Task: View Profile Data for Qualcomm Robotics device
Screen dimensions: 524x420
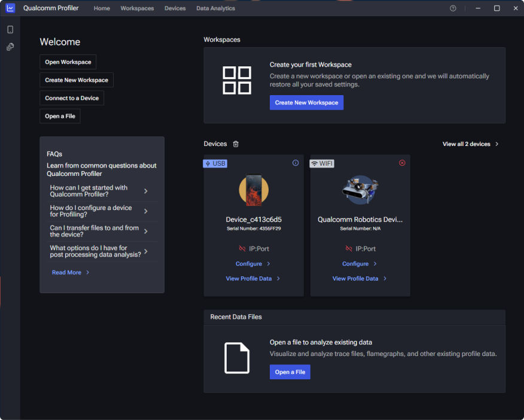Action: (x=360, y=278)
